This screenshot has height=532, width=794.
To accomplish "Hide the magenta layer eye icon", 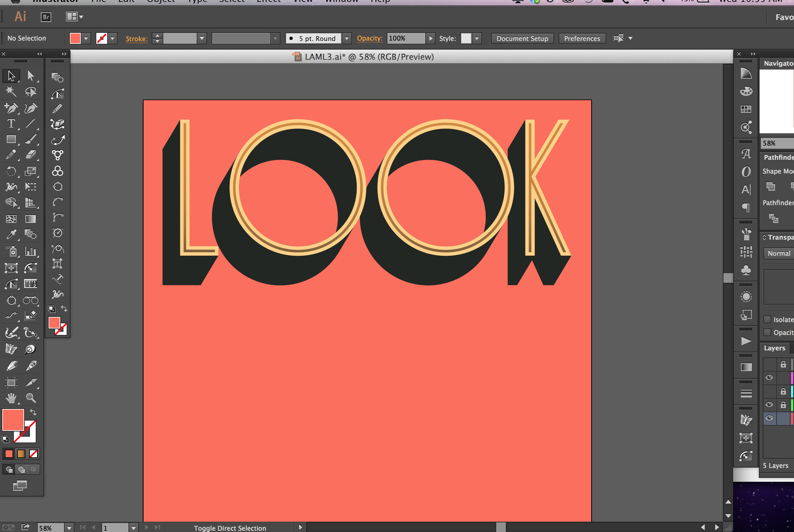I will coord(769,377).
